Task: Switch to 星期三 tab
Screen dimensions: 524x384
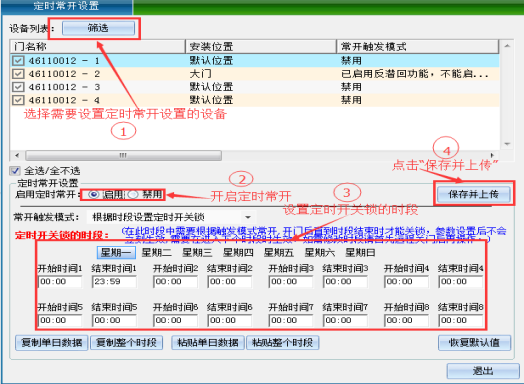Action: tap(197, 253)
